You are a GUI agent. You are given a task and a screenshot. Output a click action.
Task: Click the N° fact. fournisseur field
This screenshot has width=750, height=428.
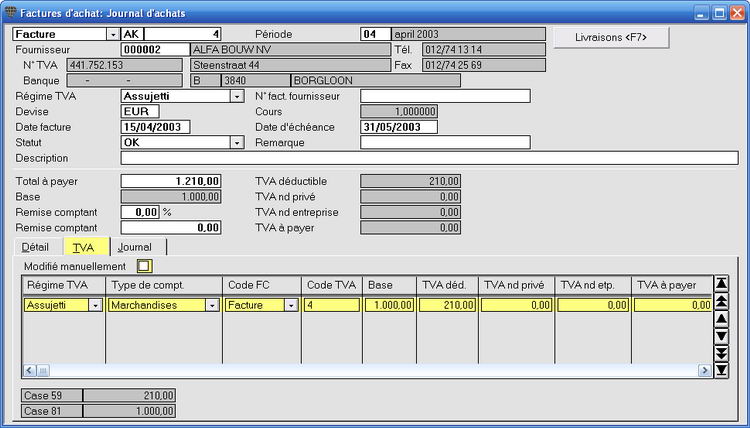[x=445, y=96]
